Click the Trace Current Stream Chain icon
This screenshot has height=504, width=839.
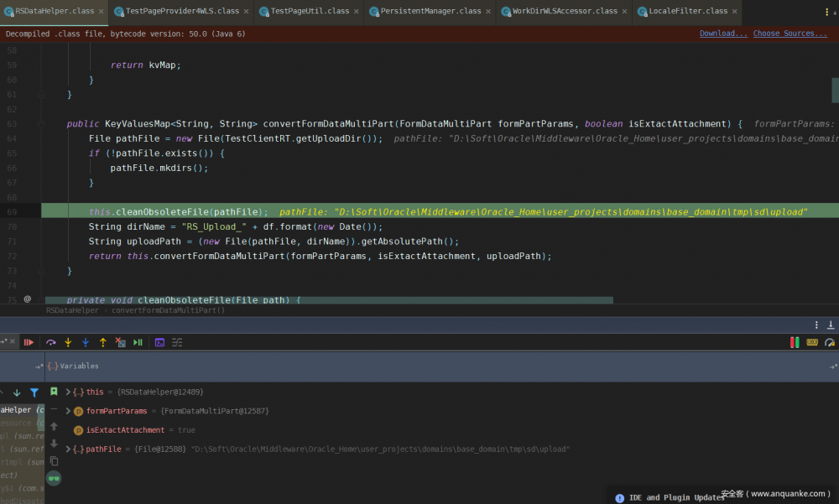pos(177,342)
